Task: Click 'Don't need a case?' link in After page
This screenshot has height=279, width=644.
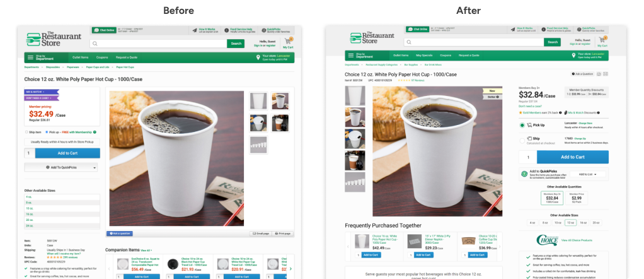Action: point(530,106)
